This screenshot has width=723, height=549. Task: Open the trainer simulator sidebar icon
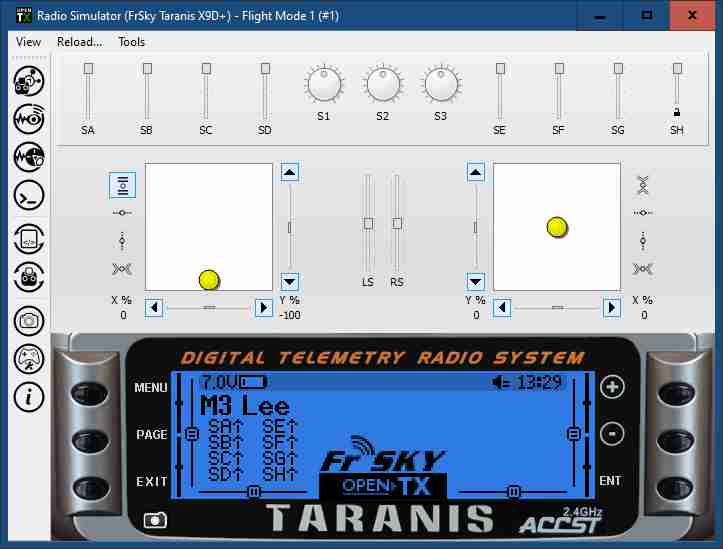point(29,157)
